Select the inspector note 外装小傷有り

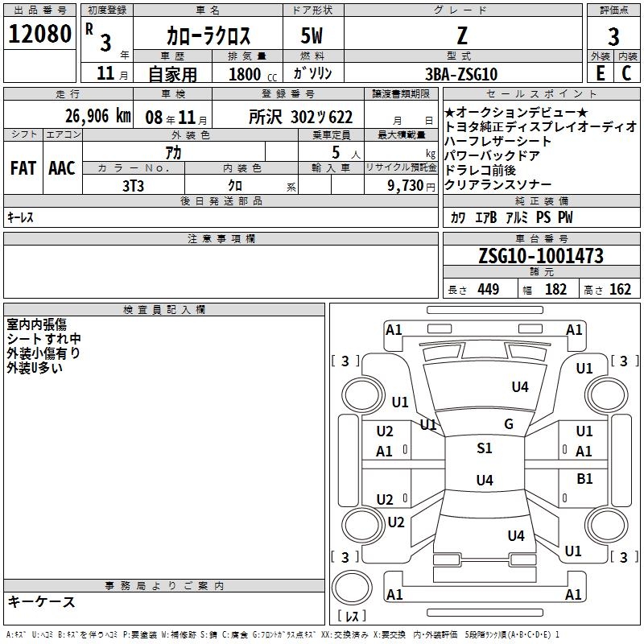pos(43,353)
